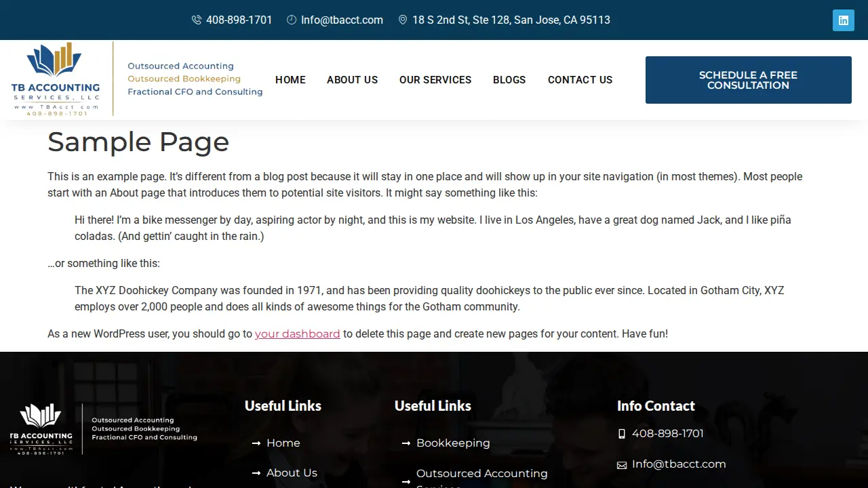Open the LinkedIn icon in top bar
The height and width of the screenshot is (488, 868).
[x=843, y=20]
